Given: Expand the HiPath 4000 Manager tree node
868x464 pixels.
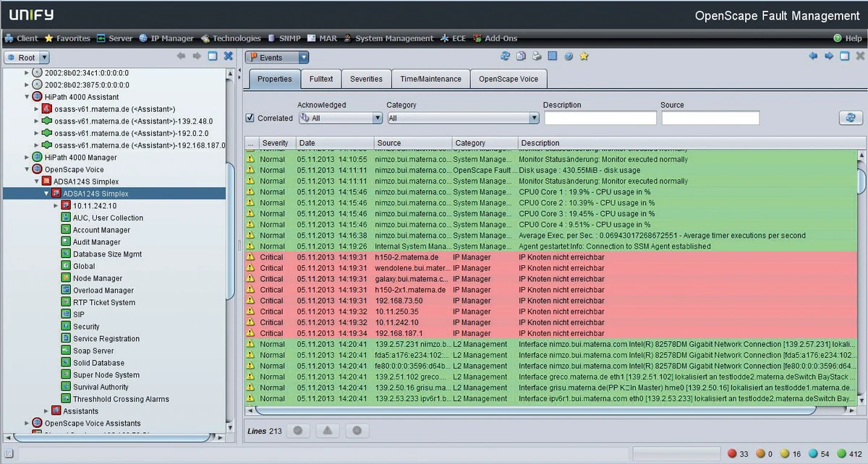Looking at the screenshot, I should tap(27, 158).
